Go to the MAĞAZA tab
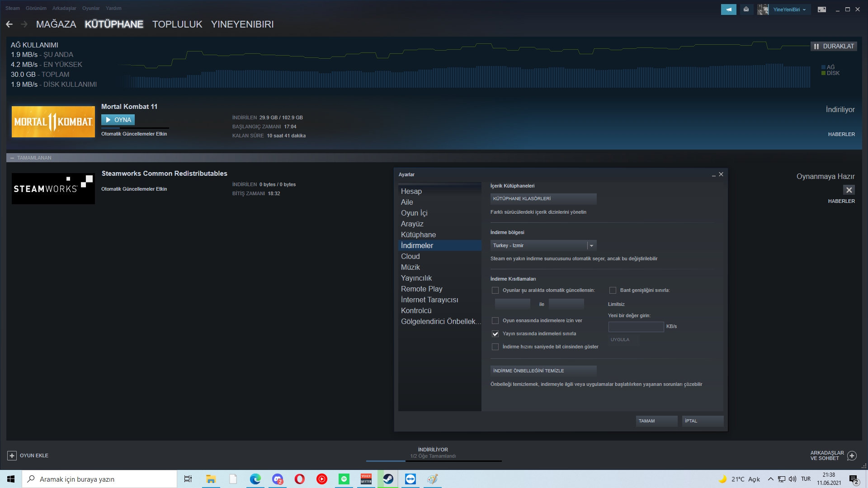Viewport: 868px width, 488px height. click(x=56, y=24)
